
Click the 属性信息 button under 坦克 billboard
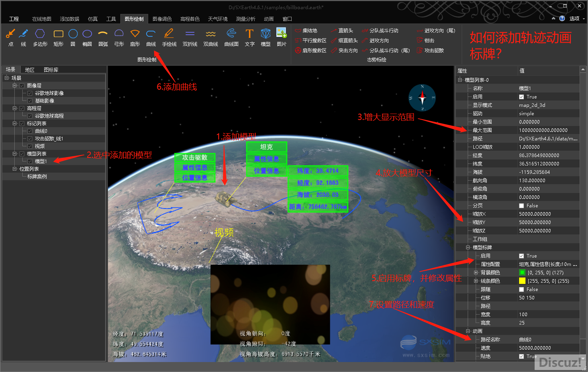tap(267, 159)
